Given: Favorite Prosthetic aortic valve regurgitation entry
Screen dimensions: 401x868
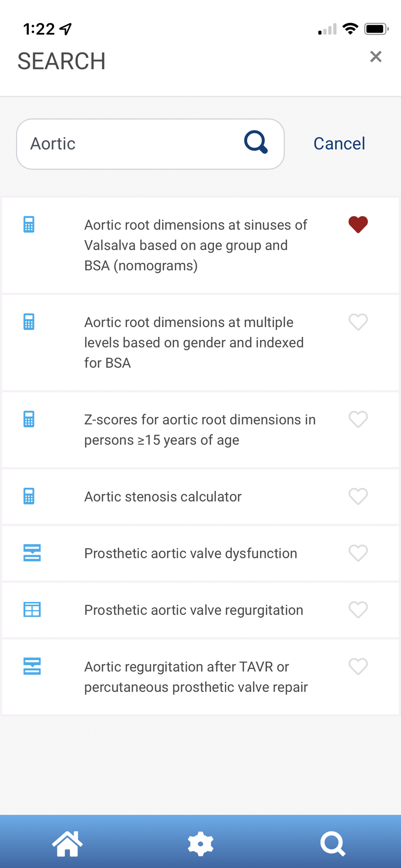Looking at the screenshot, I should (358, 610).
